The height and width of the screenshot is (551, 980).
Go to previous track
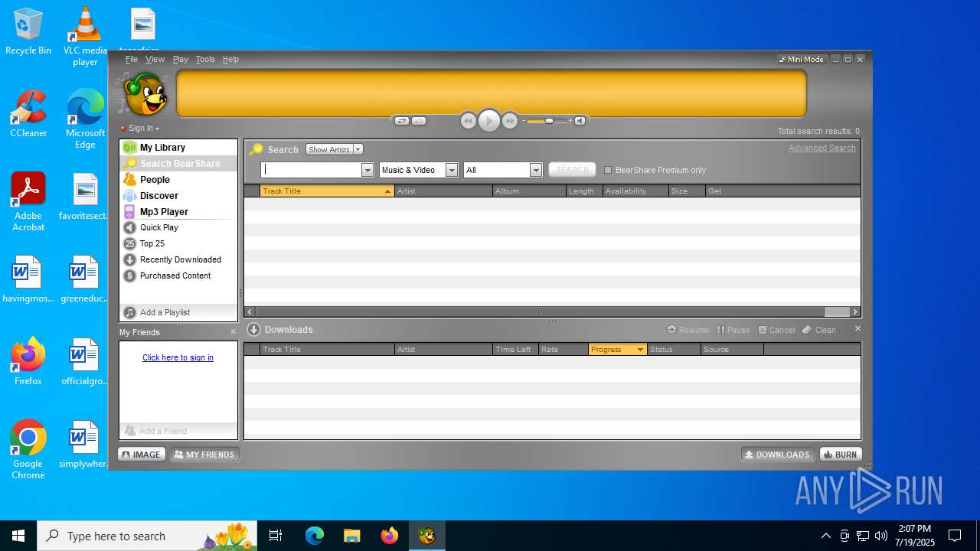click(468, 121)
